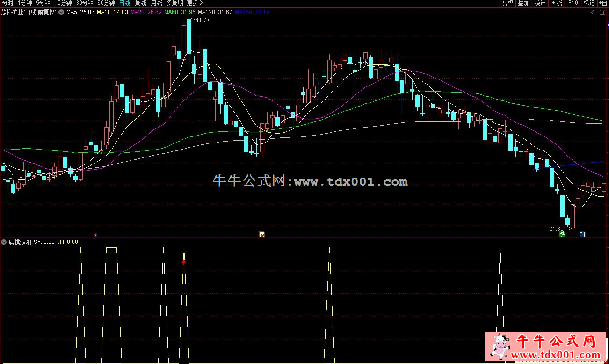The width and height of the screenshot is (609, 364).
Task: Switch to the 日线 daily chart
Action: click(x=125, y=3)
